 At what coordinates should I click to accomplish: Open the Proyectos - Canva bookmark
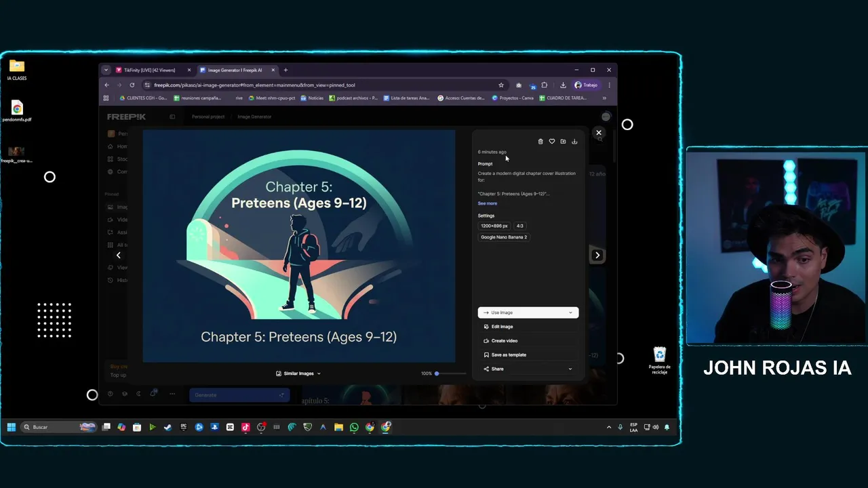[x=513, y=98]
